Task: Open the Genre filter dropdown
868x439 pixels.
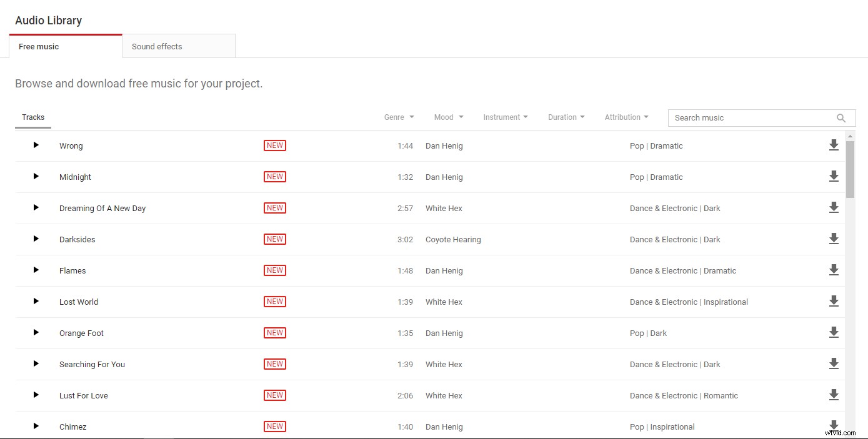Action: tap(399, 117)
